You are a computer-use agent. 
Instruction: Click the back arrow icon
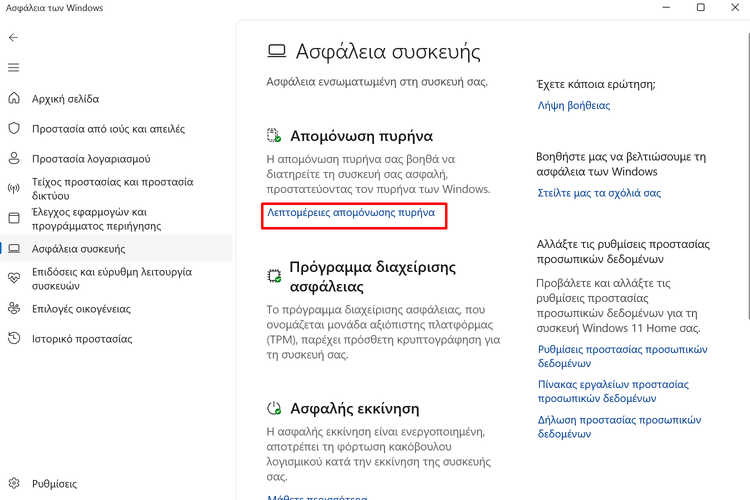[13, 38]
